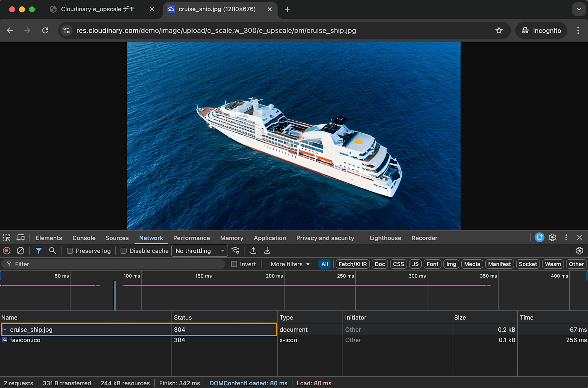Export HAR file download icon
This screenshot has height=388, width=588.
coord(267,251)
